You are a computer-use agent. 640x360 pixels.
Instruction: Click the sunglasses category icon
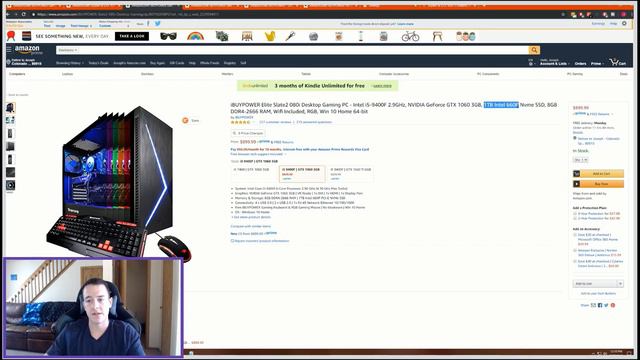[168, 36]
